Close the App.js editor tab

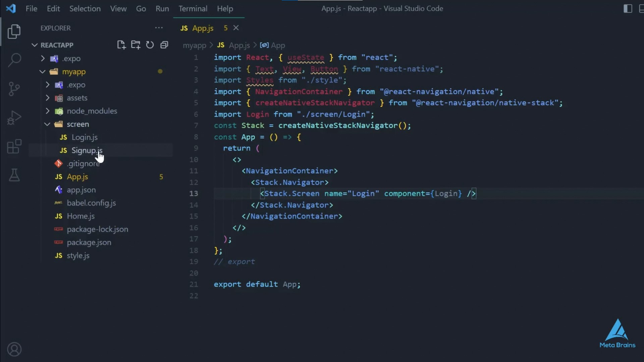[236, 28]
